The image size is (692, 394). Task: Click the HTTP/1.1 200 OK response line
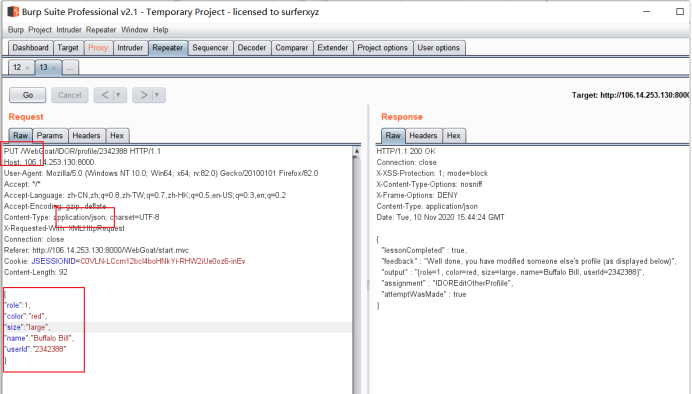click(406, 151)
